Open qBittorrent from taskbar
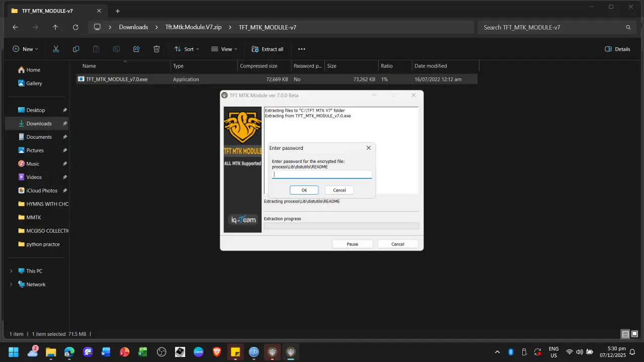The image size is (644, 362). 254,352
